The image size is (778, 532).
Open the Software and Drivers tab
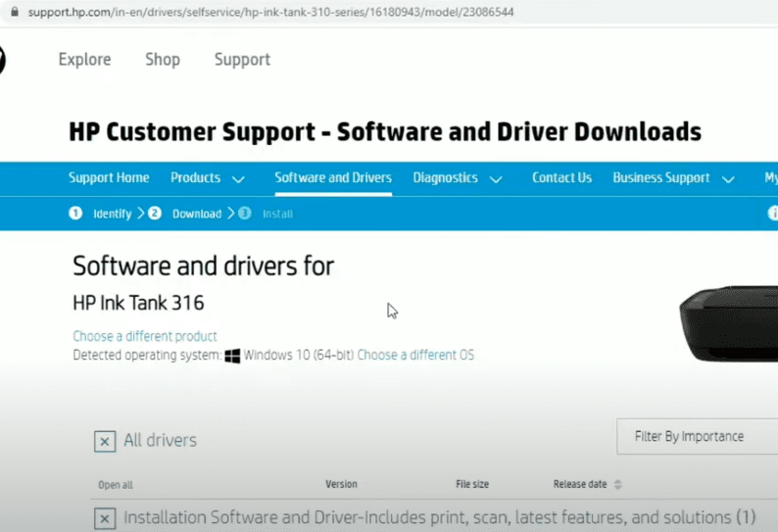(333, 178)
